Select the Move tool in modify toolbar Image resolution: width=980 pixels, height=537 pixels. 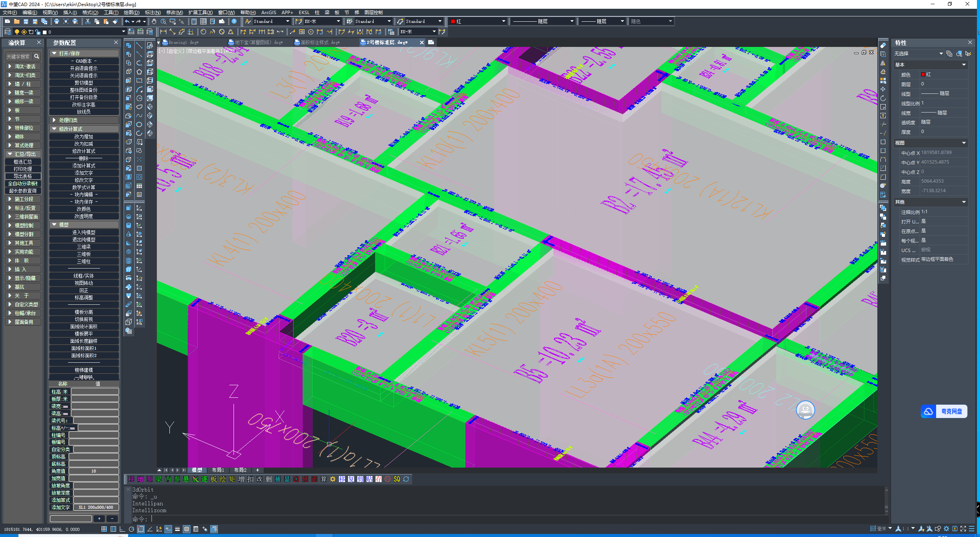click(883, 89)
